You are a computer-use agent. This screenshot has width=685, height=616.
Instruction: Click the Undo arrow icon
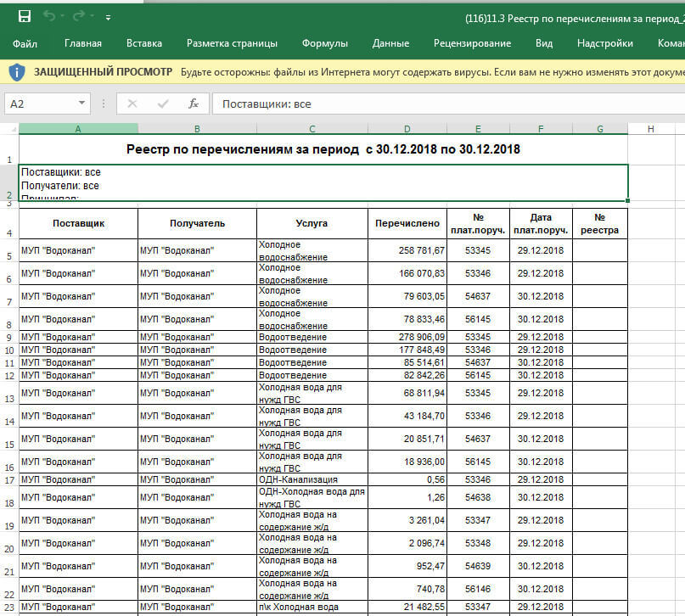[x=49, y=16]
